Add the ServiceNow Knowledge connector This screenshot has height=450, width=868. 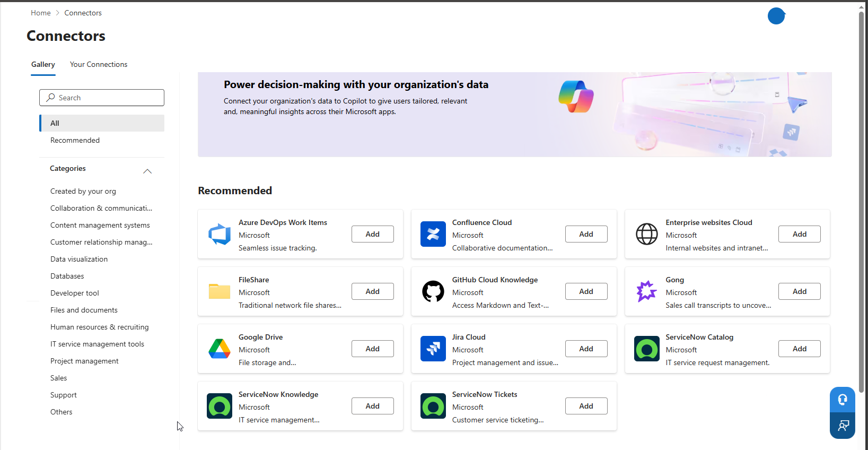pyautogui.click(x=373, y=406)
